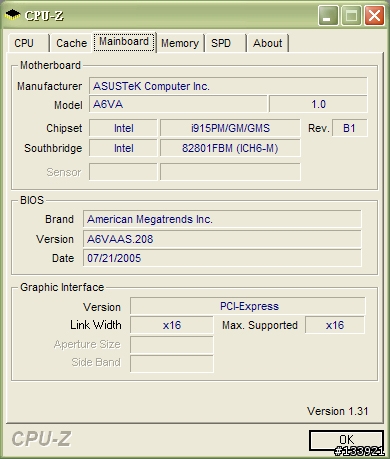The image size is (390, 459).
Task: Click the Link Width x16 value
Action: 172,325
